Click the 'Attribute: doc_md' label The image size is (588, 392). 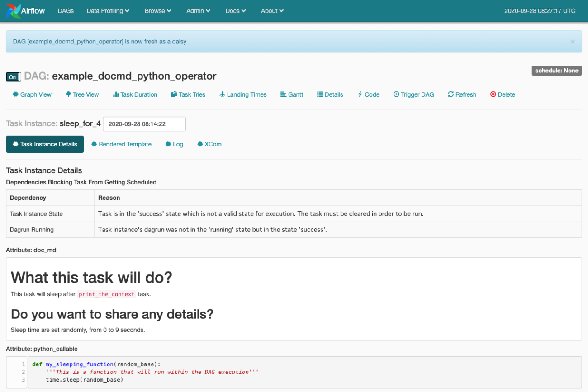31,250
